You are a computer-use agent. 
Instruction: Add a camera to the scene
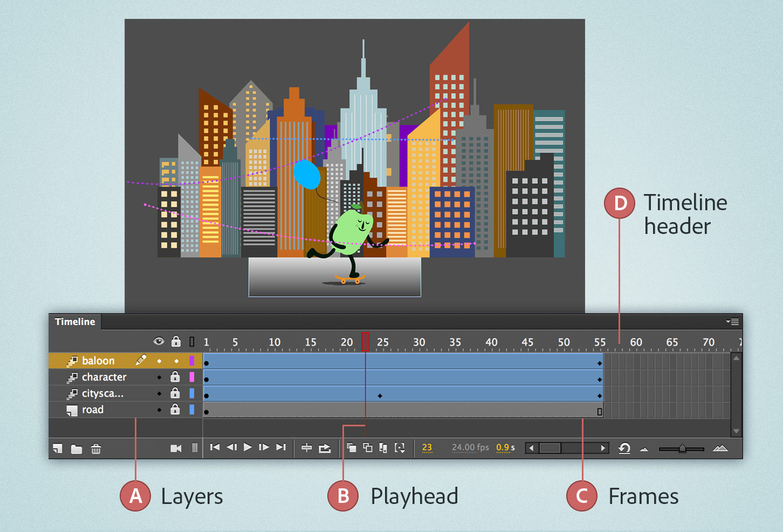coord(176,448)
